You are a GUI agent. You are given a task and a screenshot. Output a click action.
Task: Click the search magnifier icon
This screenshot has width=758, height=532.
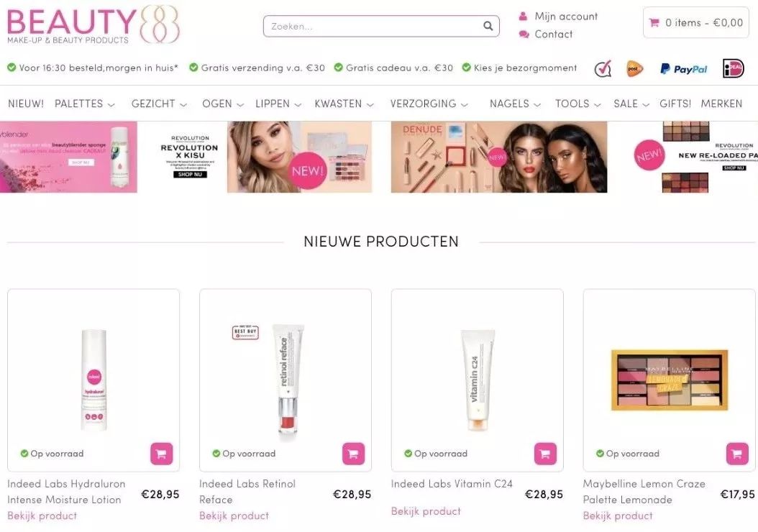click(488, 26)
